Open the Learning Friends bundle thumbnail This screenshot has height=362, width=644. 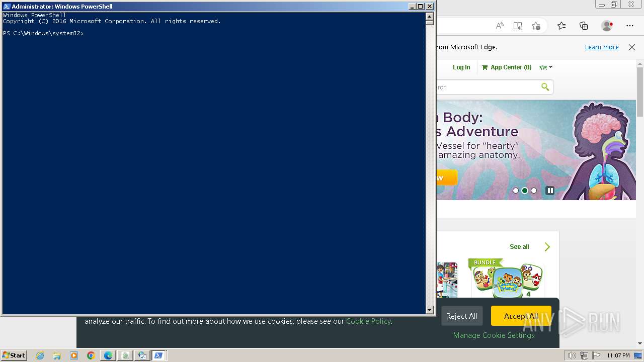(x=507, y=279)
